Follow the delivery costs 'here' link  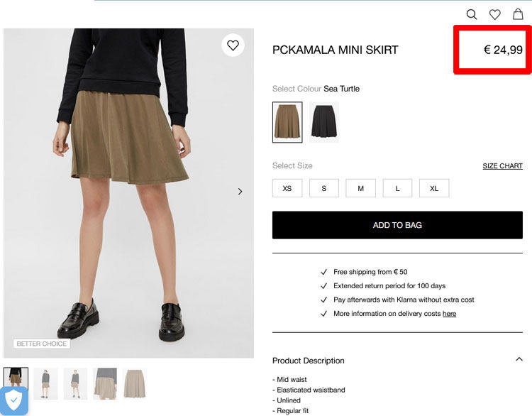(449, 314)
